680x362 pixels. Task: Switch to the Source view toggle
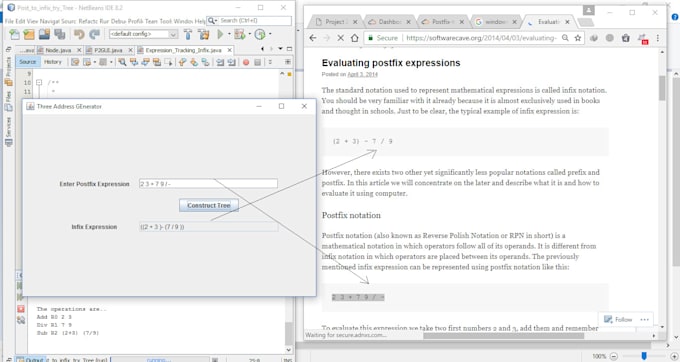[x=28, y=62]
